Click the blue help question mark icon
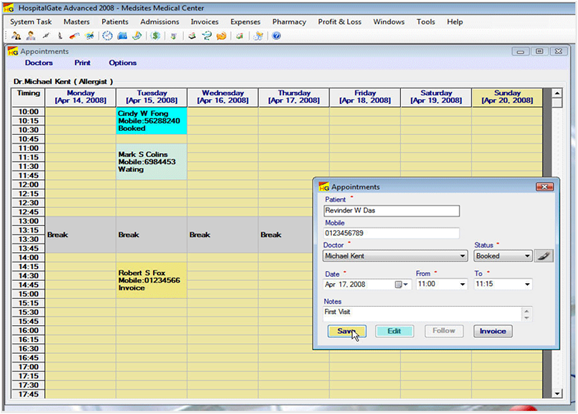578x414 pixels. pos(276,36)
